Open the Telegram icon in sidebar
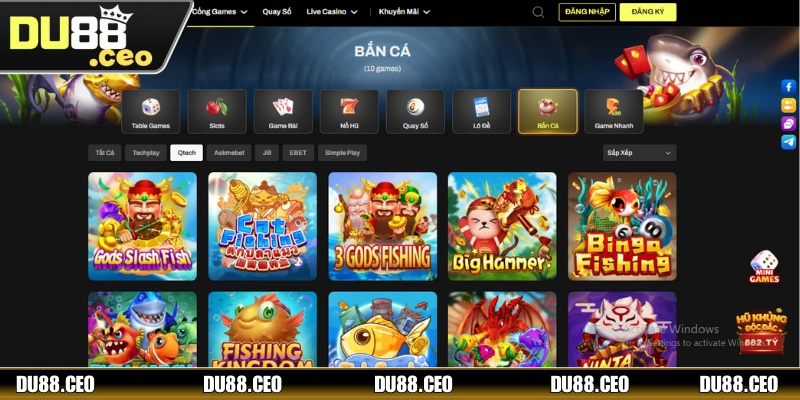Image resolution: width=800 pixels, height=400 pixels. point(788,142)
